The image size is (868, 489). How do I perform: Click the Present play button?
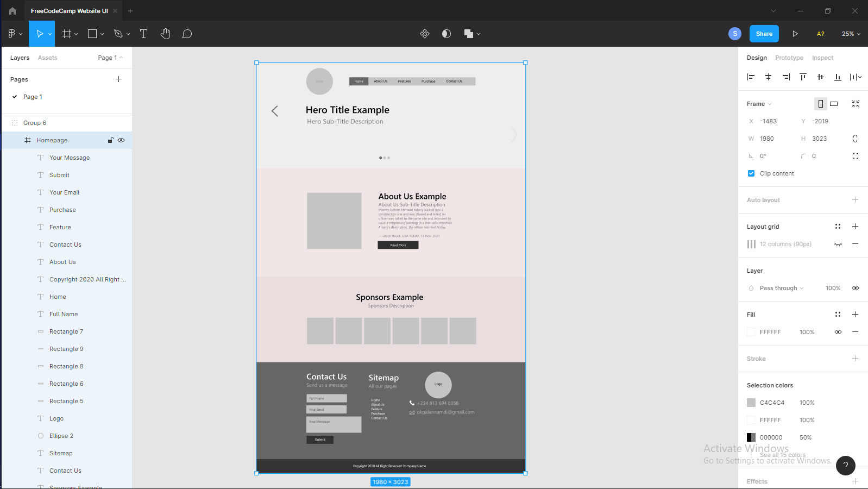795,34
